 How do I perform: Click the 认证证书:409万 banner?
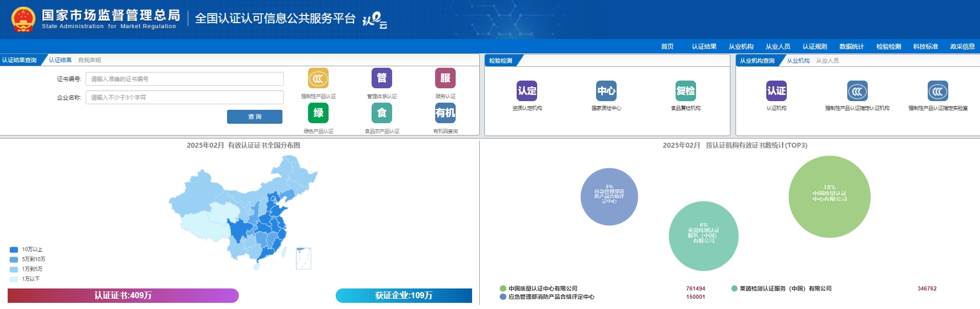pos(123,296)
